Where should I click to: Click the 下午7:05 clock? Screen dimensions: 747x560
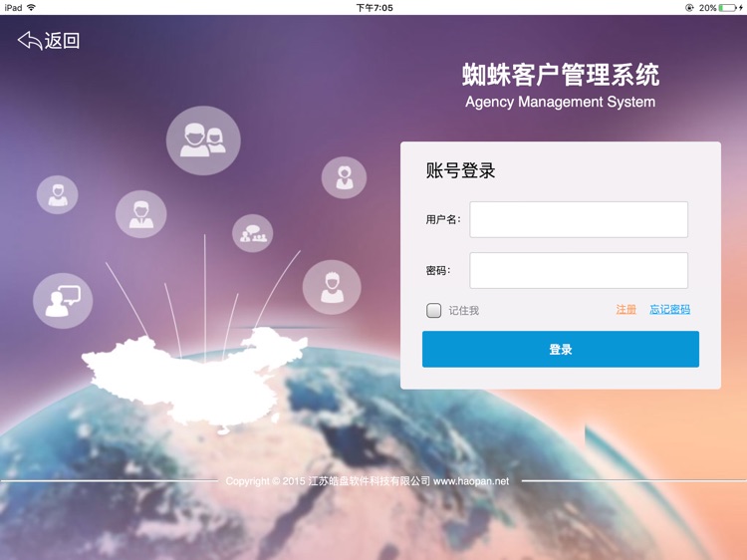pyautogui.click(x=374, y=8)
